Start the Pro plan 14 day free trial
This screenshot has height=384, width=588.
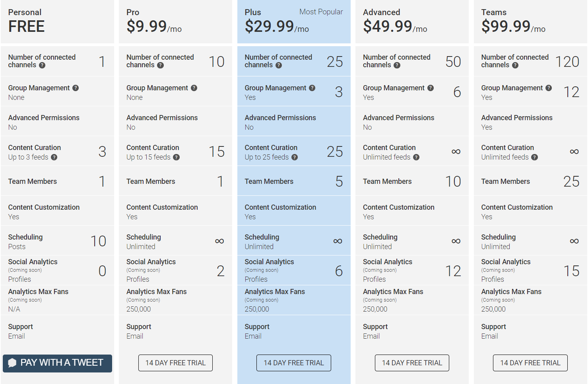[x=175, y=363]
